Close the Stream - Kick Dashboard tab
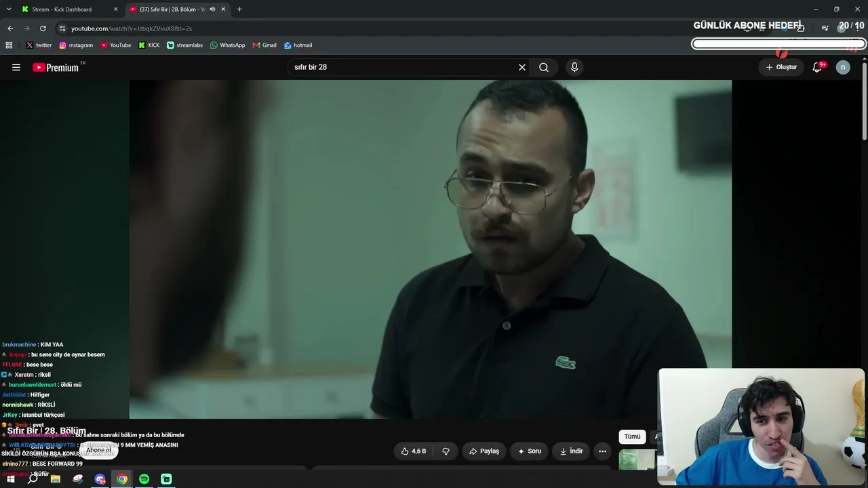This screenshot has width=868, height=488. pyautogui.click(x=115, y=9)
